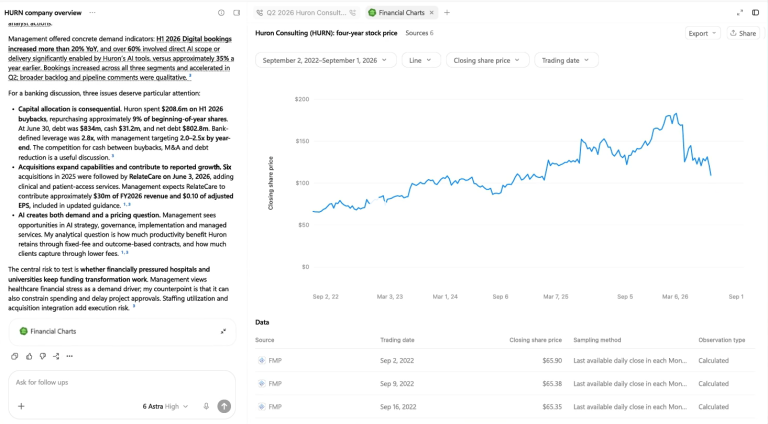Click the $65.35 closing price cell

click(x=552, y=406)
